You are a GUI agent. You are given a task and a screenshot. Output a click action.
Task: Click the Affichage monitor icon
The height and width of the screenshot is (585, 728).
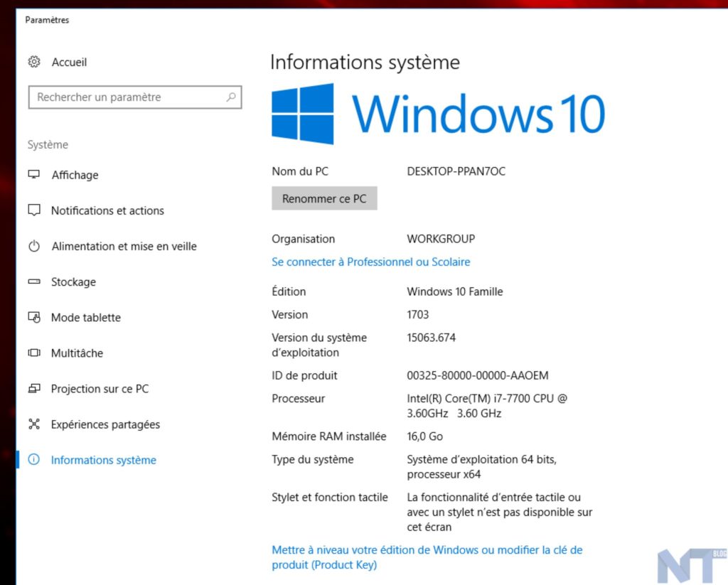click(x=34, y=175)
